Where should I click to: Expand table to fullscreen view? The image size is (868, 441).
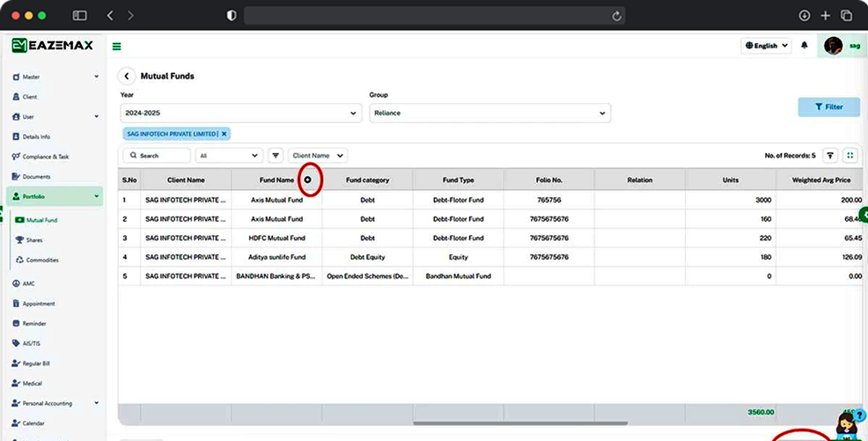(850, 156)
